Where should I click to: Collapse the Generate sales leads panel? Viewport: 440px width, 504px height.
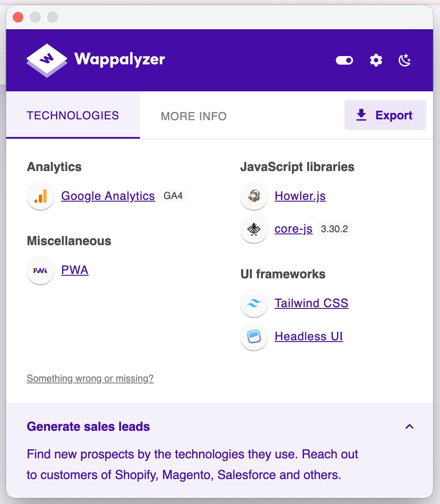click(x=409, y=426)
